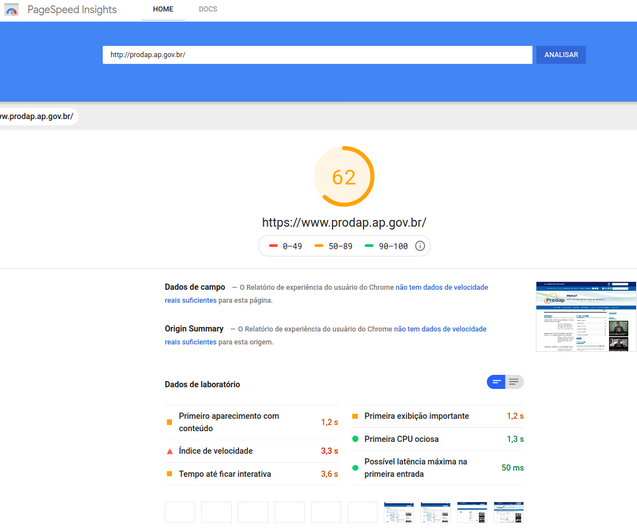Click the website screenshot thumbnail

pos(585,316)
